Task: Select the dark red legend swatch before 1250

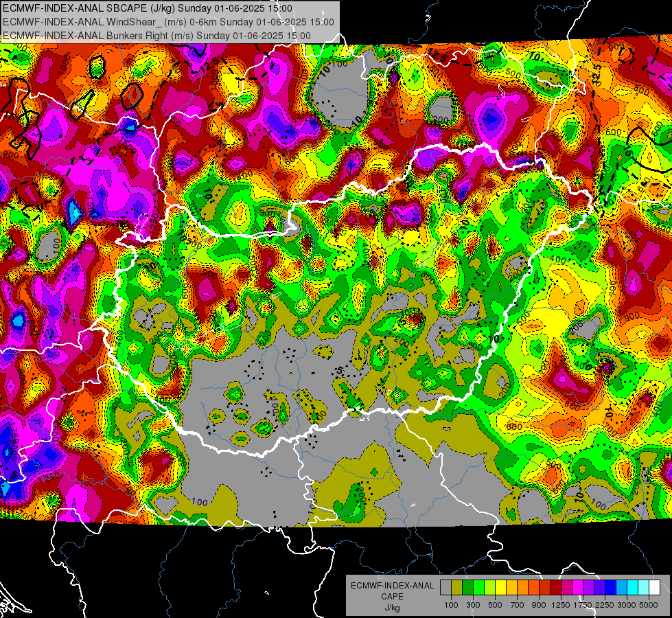Action: 556,587
